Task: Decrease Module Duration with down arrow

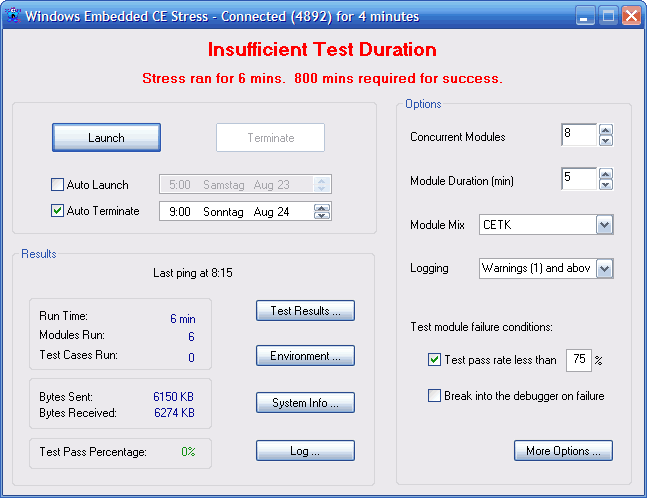Action: (x=606, y=184)
